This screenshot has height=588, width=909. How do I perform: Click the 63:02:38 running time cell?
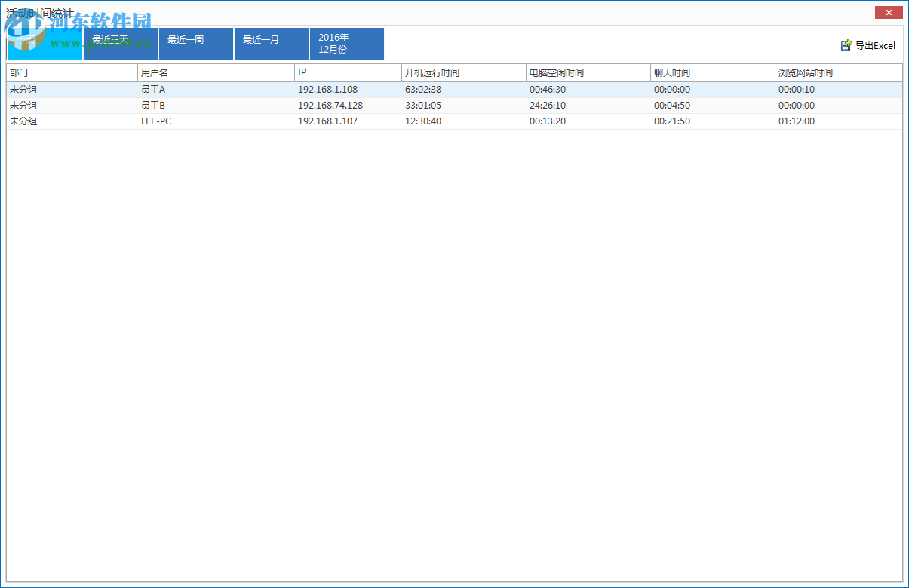(x=423, y=90)
